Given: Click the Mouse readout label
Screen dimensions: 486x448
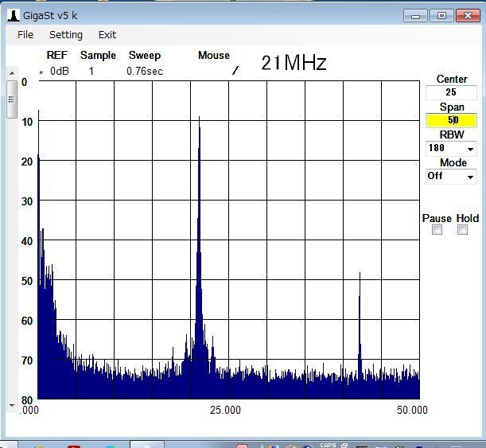Looking at the screenshot, I should pos(214,55).
